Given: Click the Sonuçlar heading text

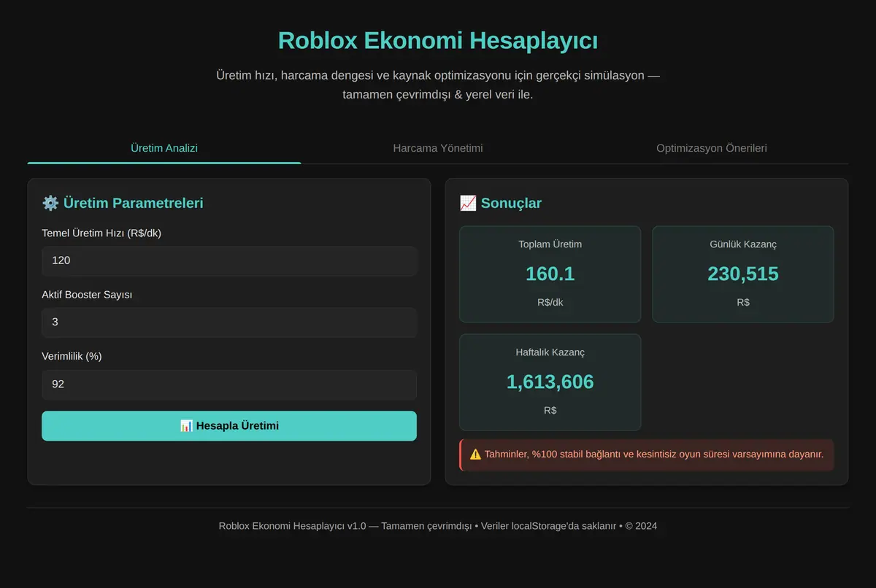Looking at the screenshot, I should point(511,204).
